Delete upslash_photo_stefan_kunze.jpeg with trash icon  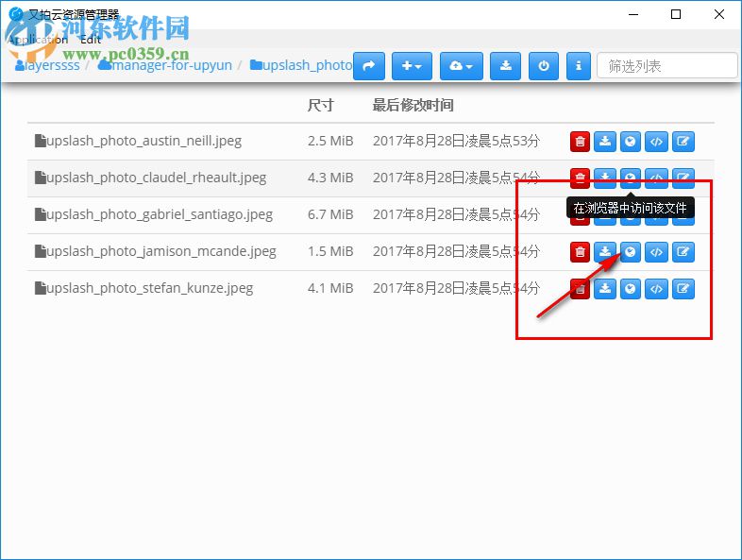point(580,289)
